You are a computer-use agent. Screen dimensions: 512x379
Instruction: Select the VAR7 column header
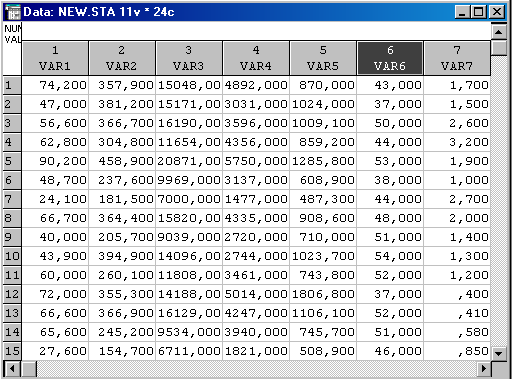pos(457,58)
